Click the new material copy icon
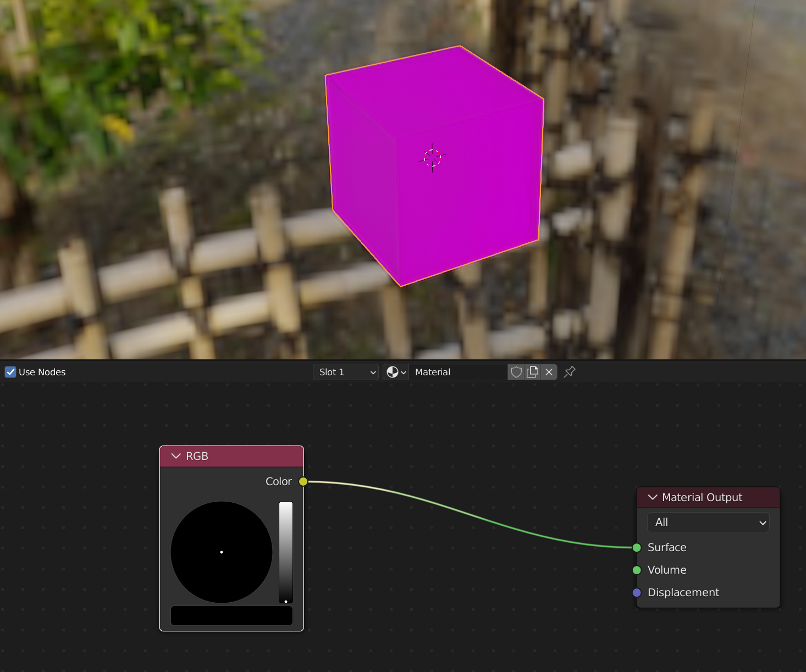 (532, 372)
